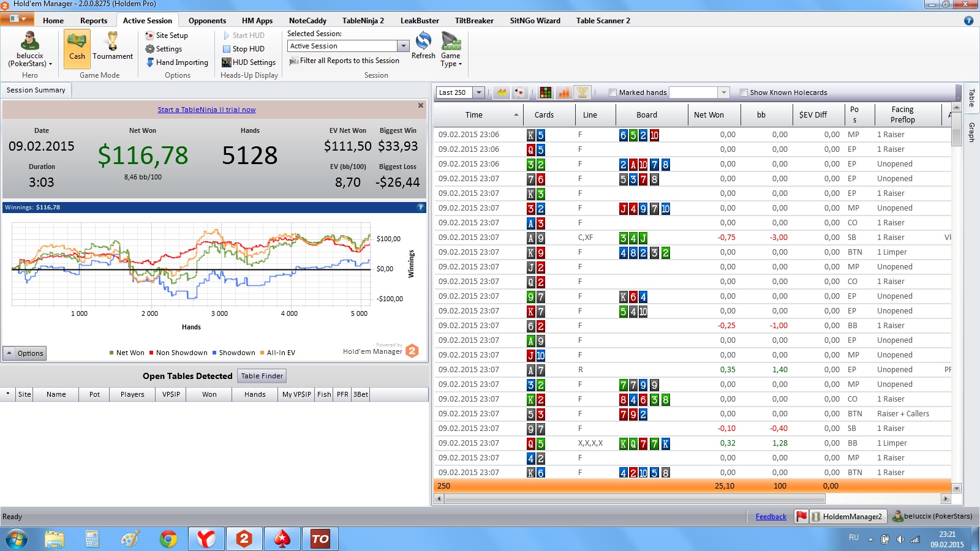Viewport: 980px width, 551px height.
Task: Open the Home tab
Action: coord(53,20)
